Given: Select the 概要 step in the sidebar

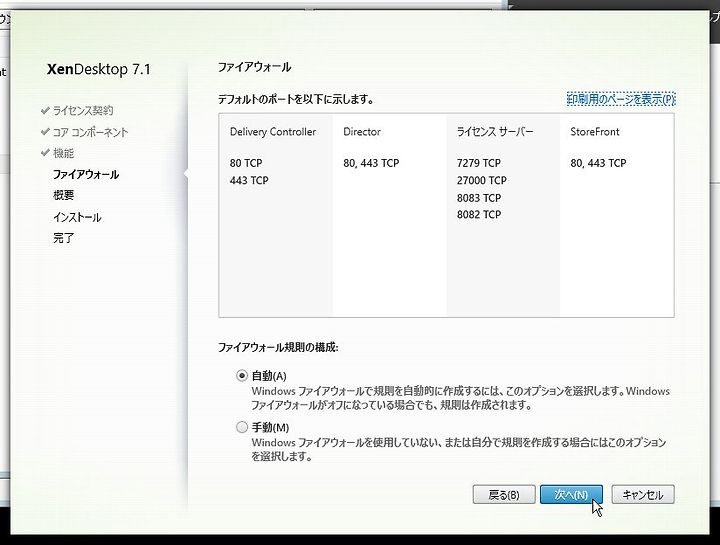Looking at the screenshot, I should point(63,195).
